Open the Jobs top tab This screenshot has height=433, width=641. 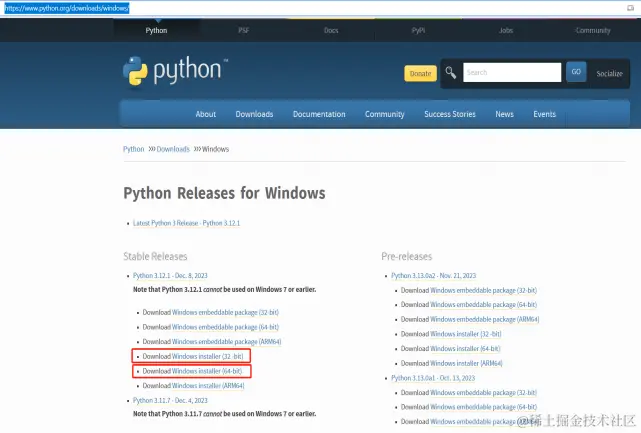(x=506, y=30)
